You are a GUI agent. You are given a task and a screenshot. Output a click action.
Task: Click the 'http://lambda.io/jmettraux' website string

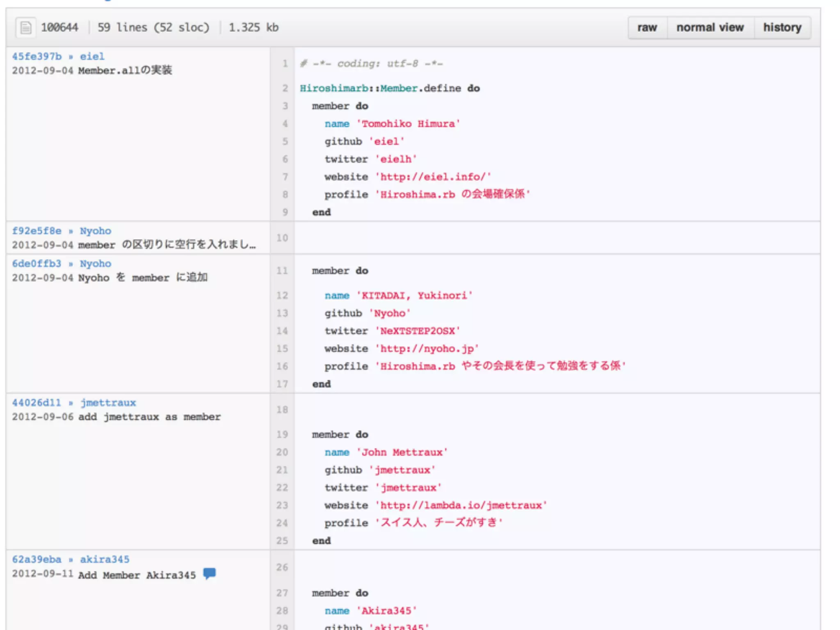461,505
